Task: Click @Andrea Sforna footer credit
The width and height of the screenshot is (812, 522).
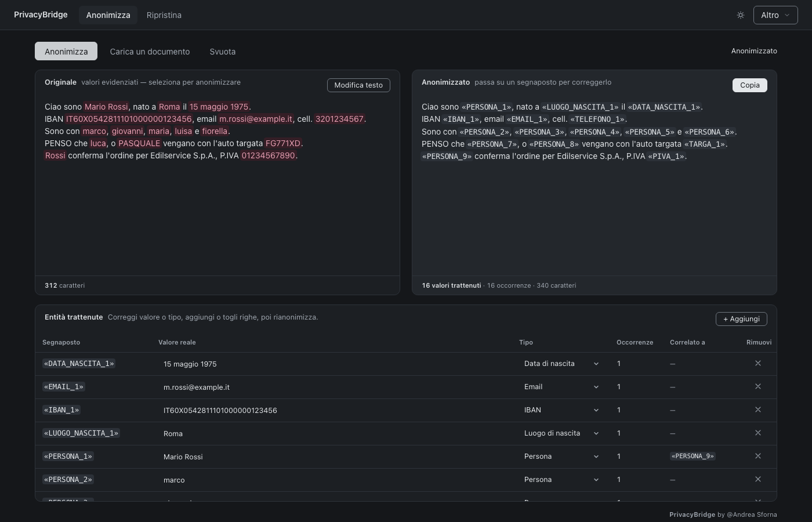Action: point(752,514)
